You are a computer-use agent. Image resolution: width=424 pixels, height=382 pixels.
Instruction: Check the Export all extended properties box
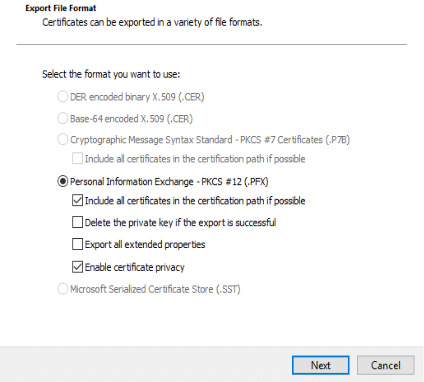coord(77,244)
